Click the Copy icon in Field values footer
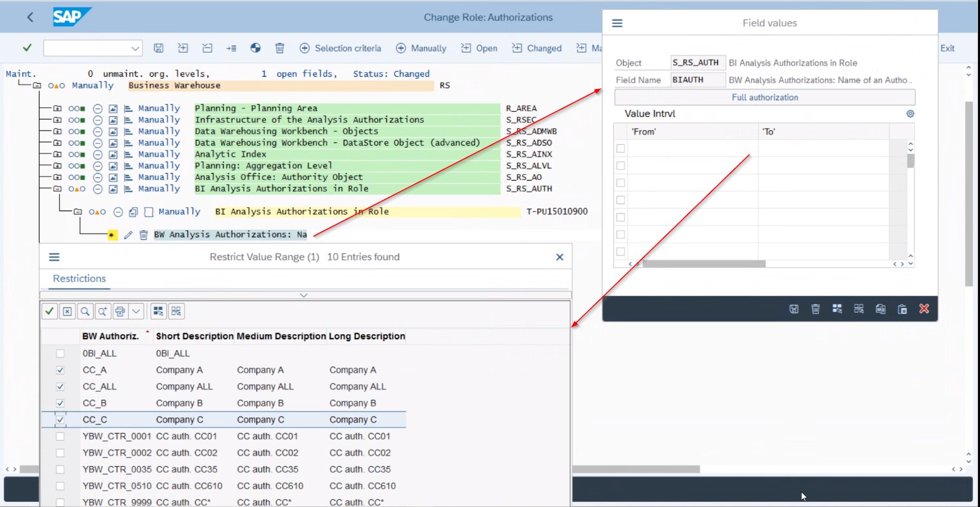The image size is (980, 507). coord(881,309)
